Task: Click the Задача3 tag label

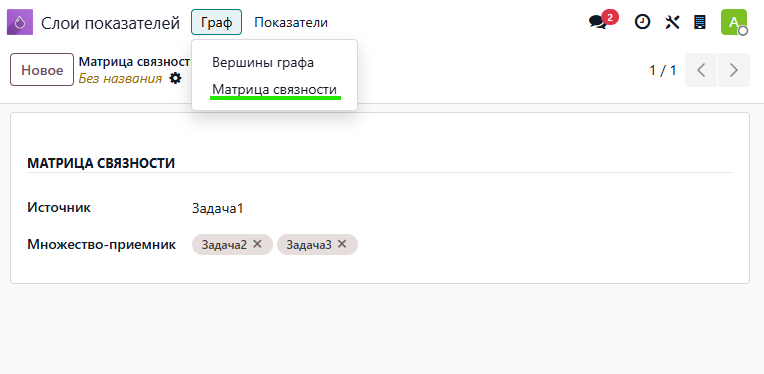Action: pyautogui.click(x=309, y=244)
